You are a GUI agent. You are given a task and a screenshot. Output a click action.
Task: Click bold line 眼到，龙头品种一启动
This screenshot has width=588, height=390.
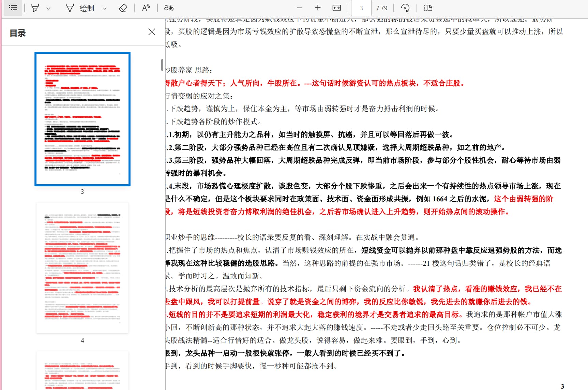pyautogui.click(x=286, y=353)
